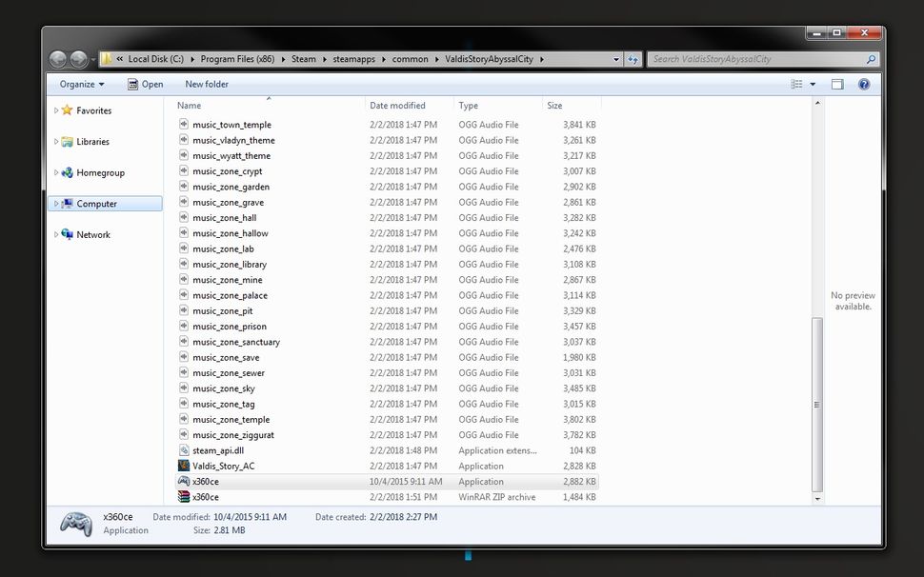Select the music_vladyn_theme file
This screenshot has width=924, height=577.
234,140
